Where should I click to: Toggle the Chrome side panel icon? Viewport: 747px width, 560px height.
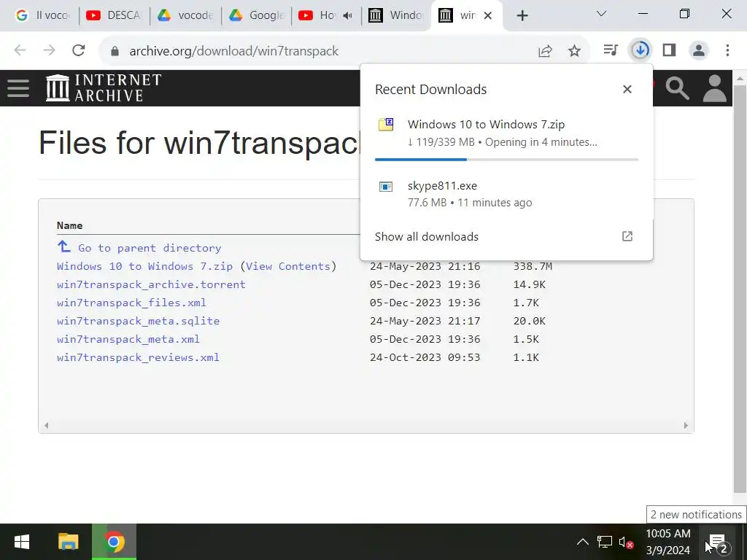point(670,50)
